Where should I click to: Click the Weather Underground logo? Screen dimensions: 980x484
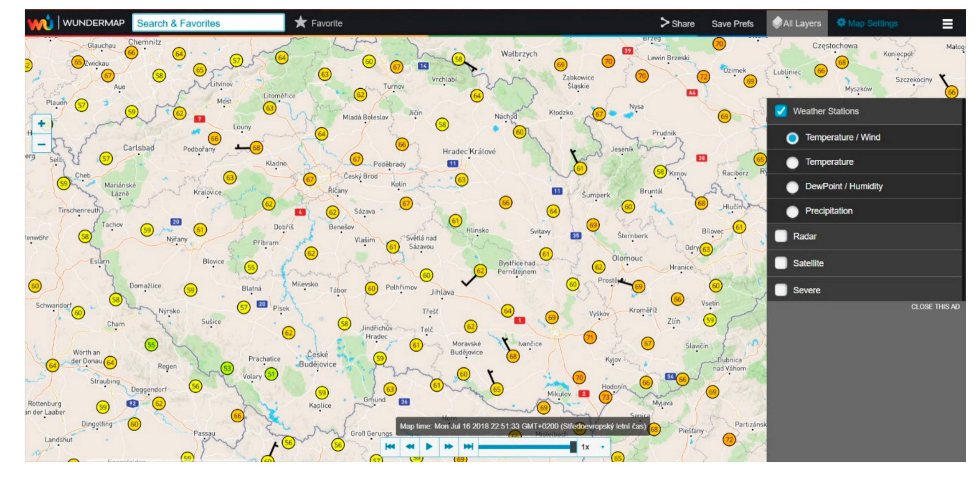pyautogui.click(x=40, y=23)
